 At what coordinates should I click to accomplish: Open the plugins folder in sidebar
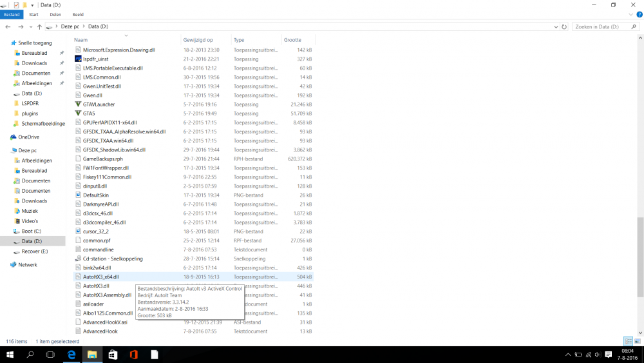30,113
